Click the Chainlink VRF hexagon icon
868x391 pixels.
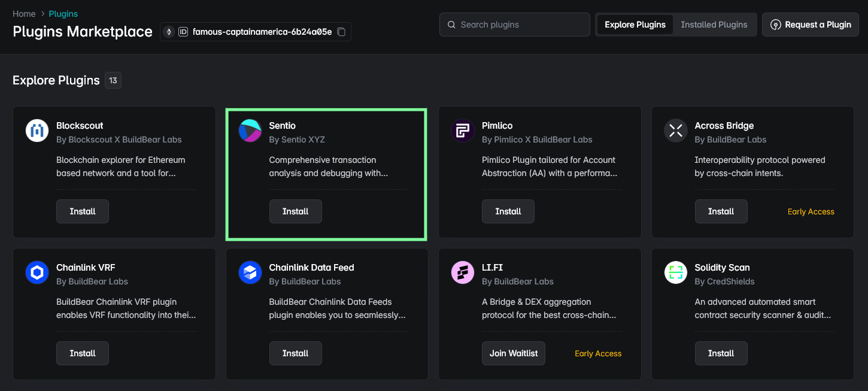point(37,272)
